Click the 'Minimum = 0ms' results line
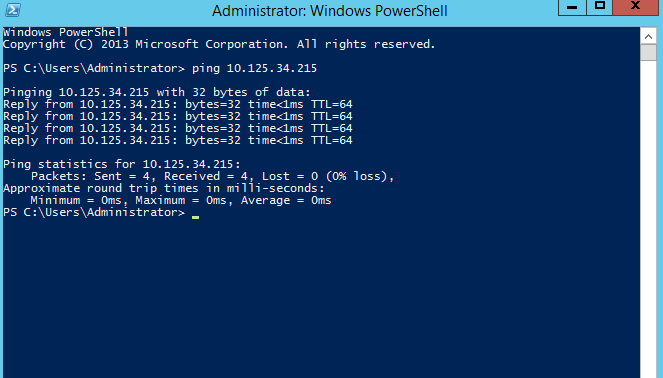Screen dimensions: 663x378 click(181, 200)
